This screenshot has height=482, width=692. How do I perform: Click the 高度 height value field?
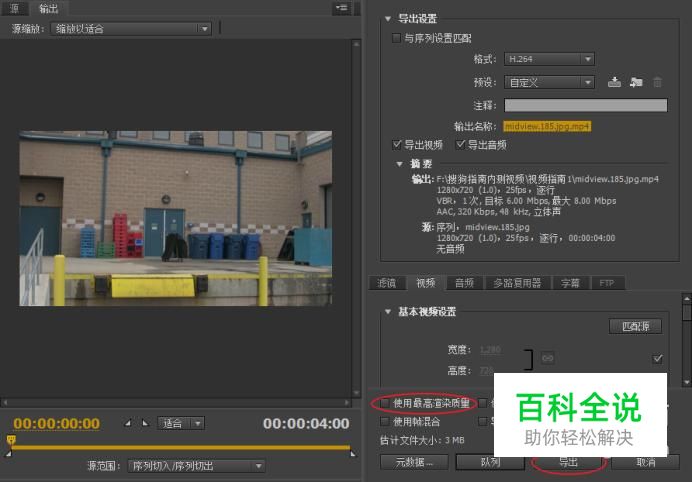(x=486, y=370)
